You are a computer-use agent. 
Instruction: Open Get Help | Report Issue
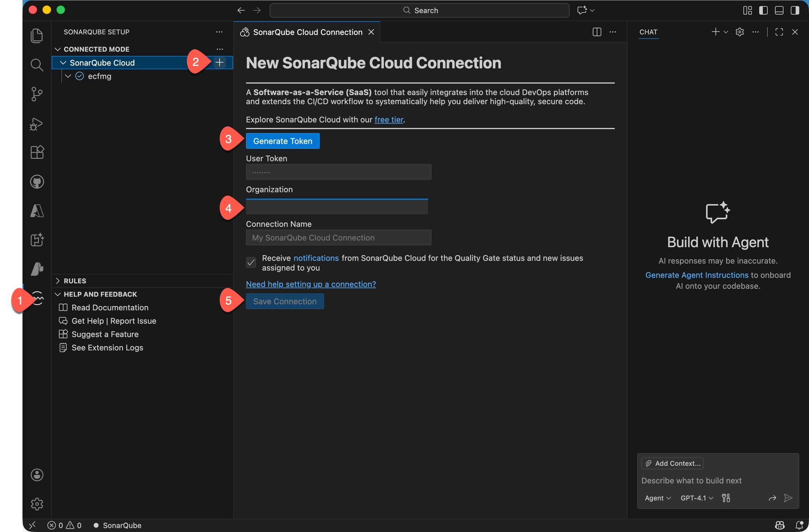point(114,321)
